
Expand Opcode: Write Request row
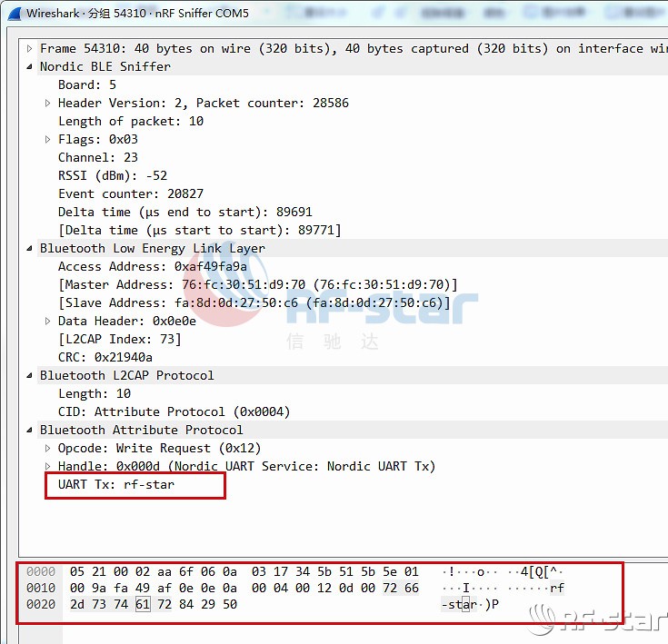pos(47,448)
